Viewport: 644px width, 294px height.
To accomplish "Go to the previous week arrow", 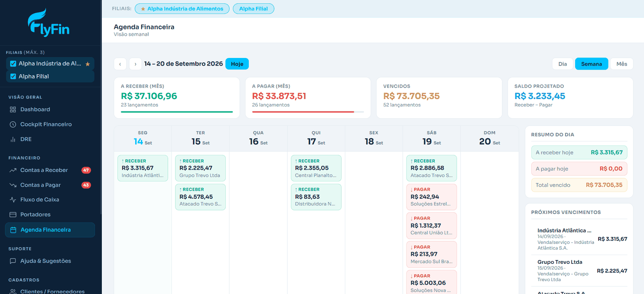I will (120, 64).
